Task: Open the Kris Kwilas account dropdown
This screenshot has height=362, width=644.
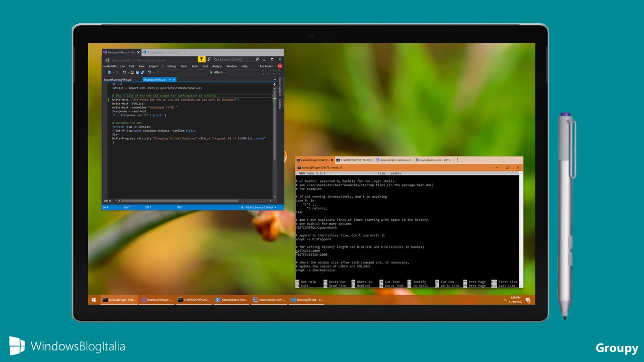Action: tap(275, 66)
